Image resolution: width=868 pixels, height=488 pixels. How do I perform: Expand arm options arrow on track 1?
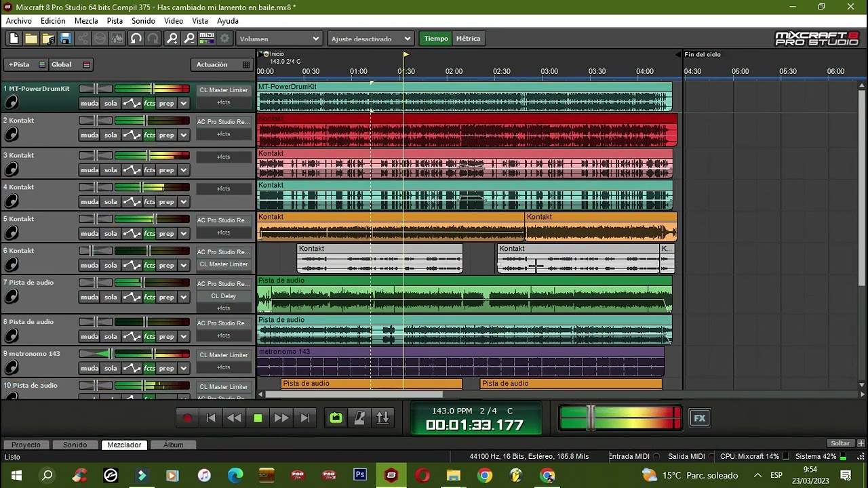183,104
